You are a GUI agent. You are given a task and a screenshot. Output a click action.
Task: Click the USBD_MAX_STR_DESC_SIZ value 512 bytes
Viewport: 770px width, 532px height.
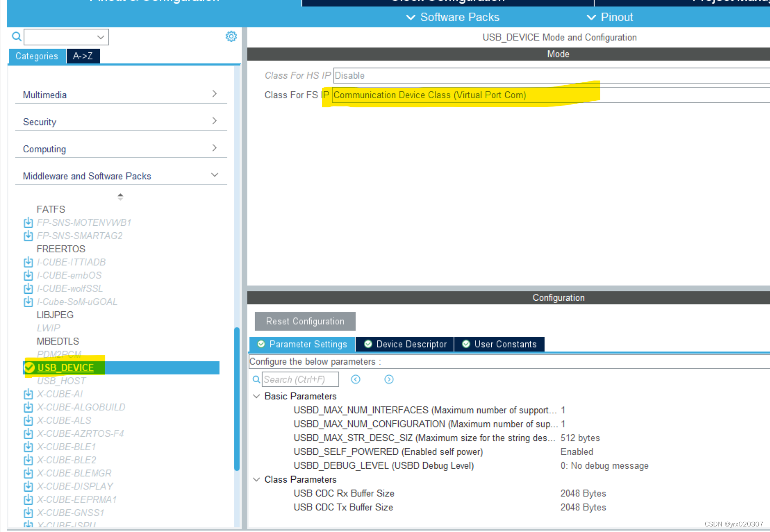pos(580,438)
